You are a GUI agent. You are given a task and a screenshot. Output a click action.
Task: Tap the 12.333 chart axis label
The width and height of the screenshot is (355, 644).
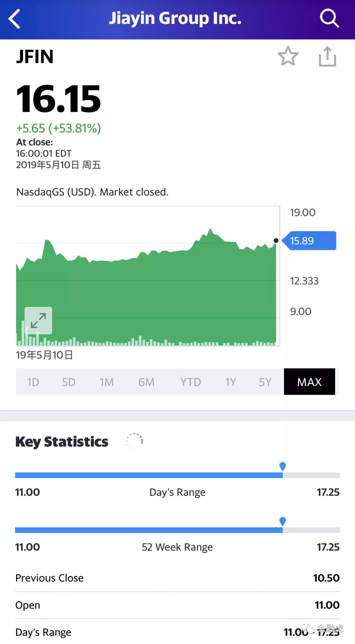304,281
